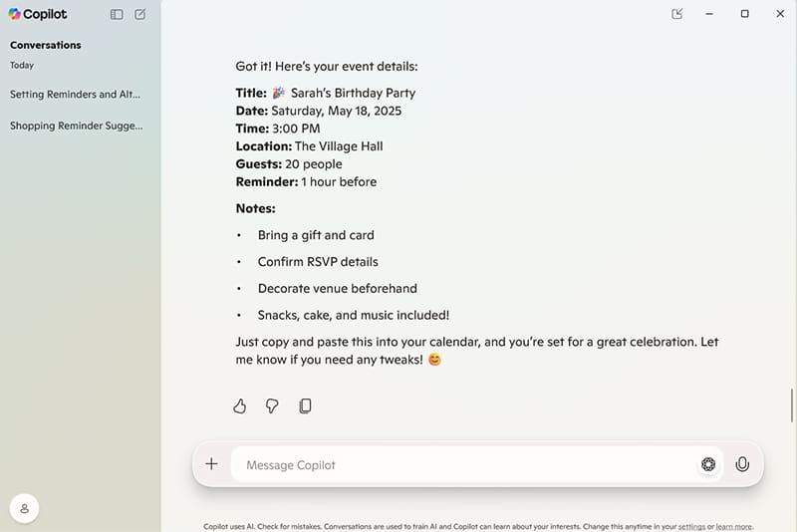Click the Message Copilot input field
797x532 pixels.
(x=463, y=464)
